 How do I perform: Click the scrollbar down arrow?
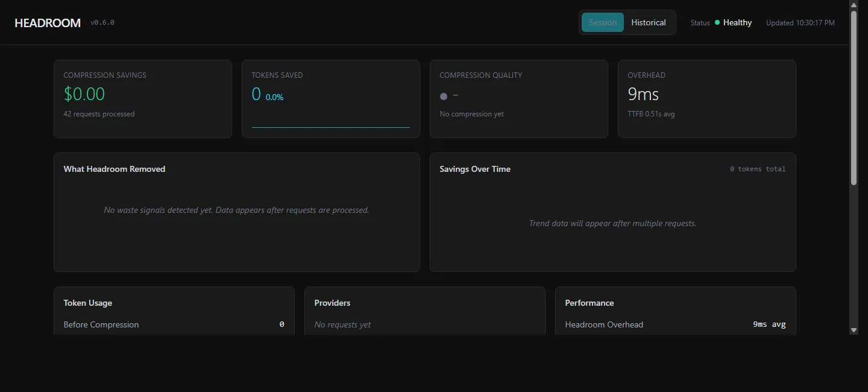pos(854,330)
